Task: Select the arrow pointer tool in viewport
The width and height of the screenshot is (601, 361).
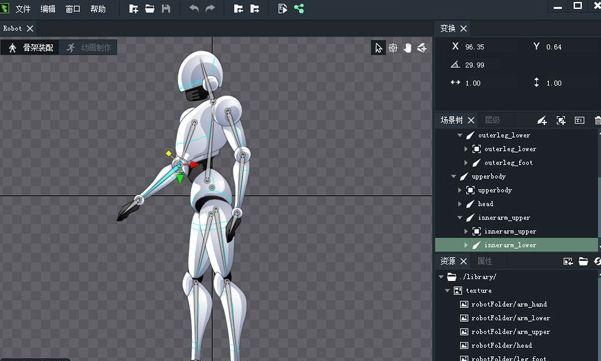Action: 378,48
